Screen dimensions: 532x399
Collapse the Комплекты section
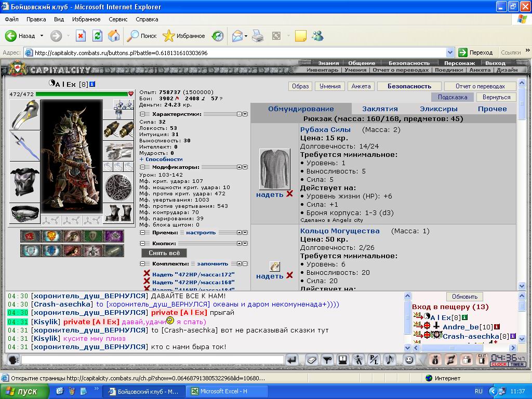pyautogui.click(x=143, y=263)
